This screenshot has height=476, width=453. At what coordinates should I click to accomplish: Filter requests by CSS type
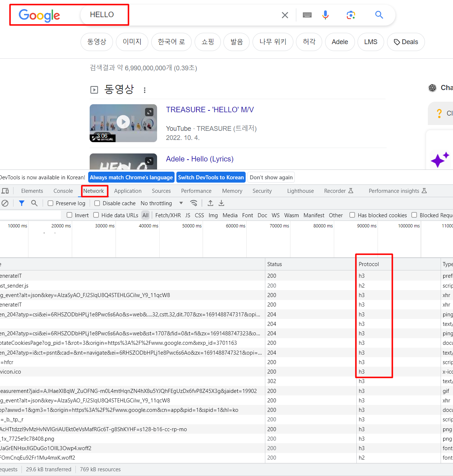click(x=199, y=215)
